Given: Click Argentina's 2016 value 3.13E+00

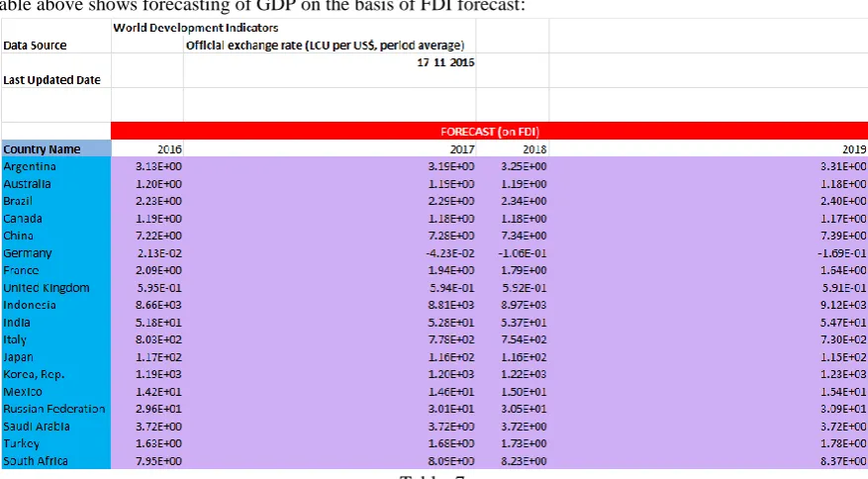Looking at the screenshot, I should 159,166.
